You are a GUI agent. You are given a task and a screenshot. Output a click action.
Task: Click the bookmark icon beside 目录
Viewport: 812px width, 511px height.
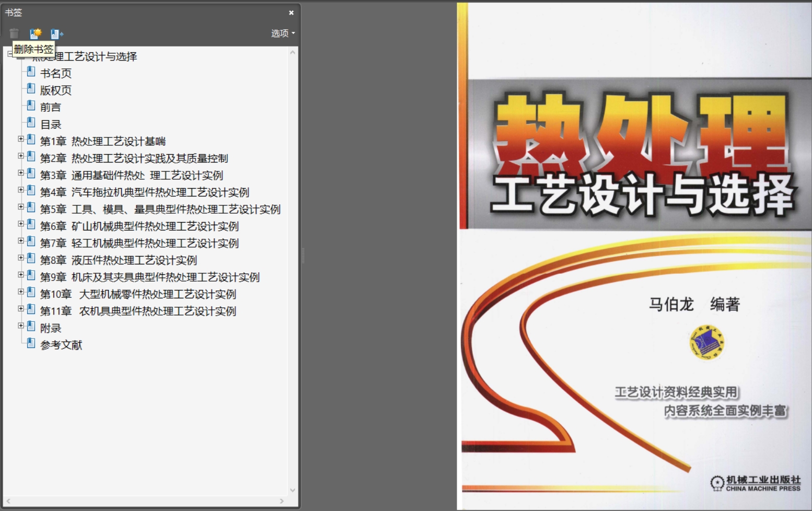pos(31,123)
